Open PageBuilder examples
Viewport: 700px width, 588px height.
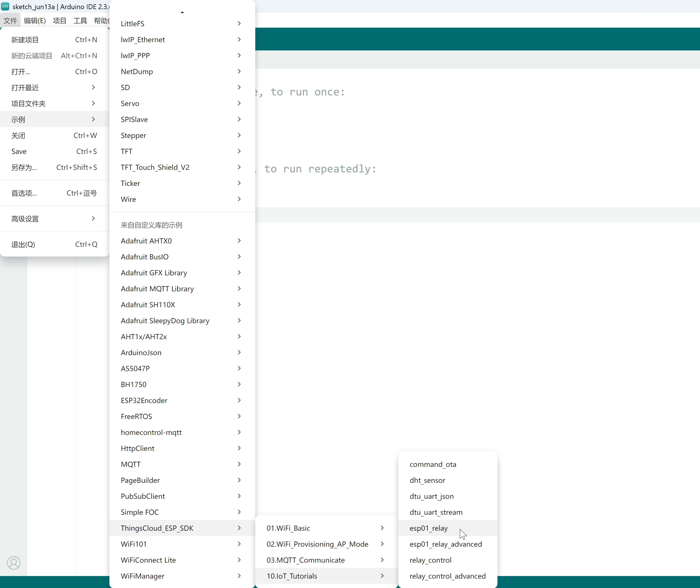tap(182, 481)
